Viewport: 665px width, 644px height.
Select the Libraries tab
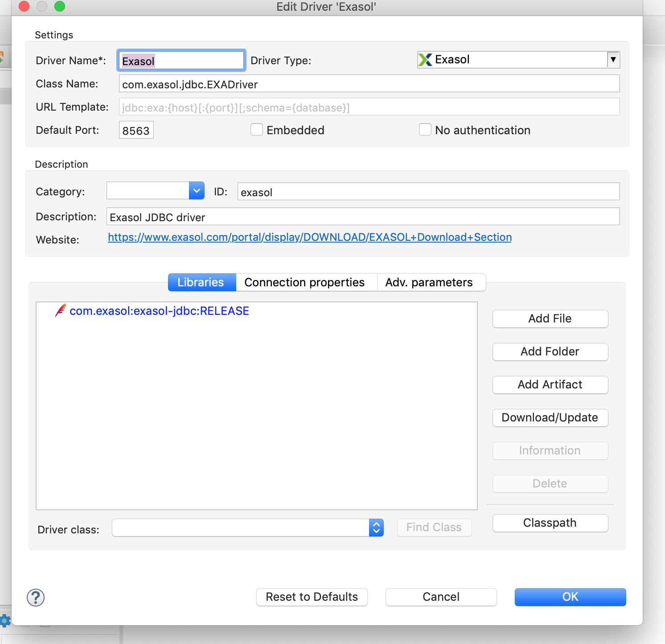(x=201, y=282)
